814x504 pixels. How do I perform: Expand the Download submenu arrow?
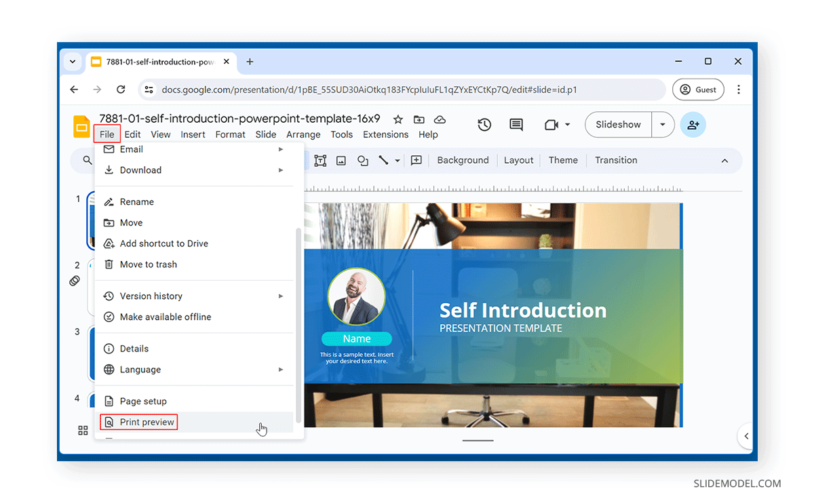click(x=281, y=170)
